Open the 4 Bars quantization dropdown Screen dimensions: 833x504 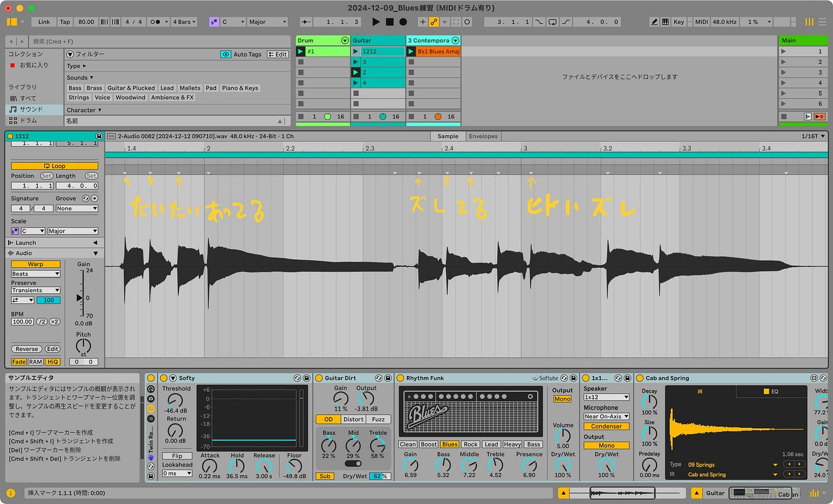[x=184, y=22]
